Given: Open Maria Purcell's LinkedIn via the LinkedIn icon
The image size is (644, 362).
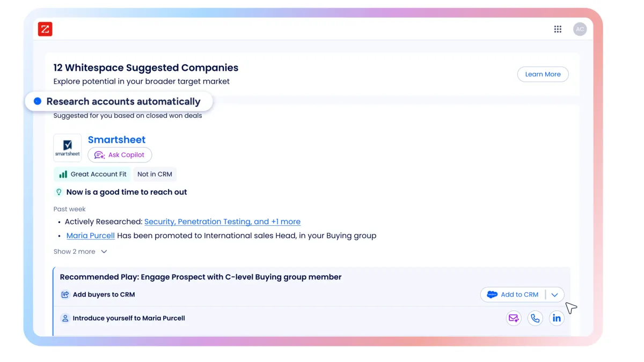Looking at the screenshot, I should 557,318.
